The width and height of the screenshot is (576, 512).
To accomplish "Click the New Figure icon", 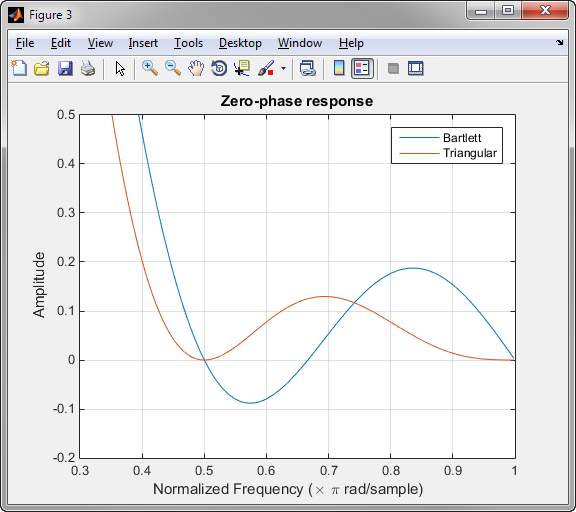I will point(19,68).
